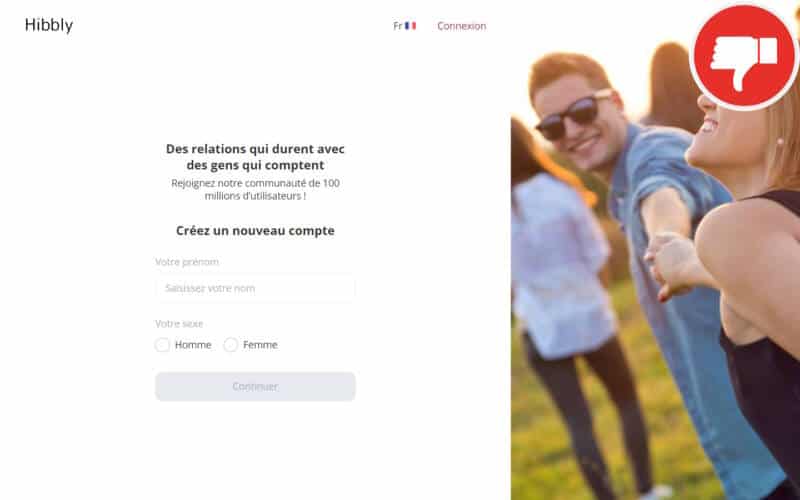Click the Votre sexe label
Screen dimensions: 800x500
click(x=179, y=323)
